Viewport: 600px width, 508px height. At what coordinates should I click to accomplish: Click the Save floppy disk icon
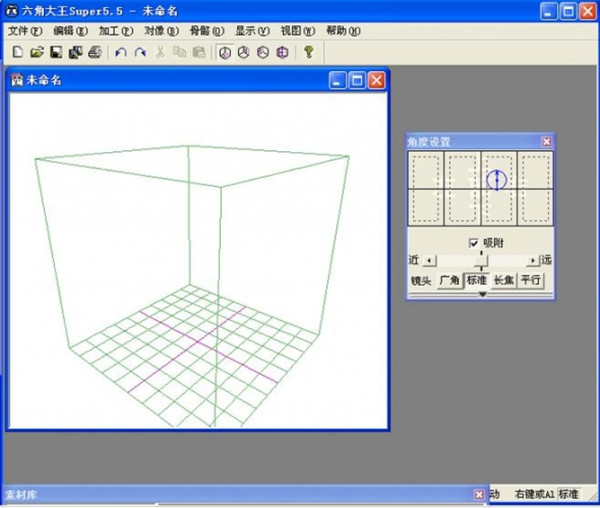(x=55, y=52)
